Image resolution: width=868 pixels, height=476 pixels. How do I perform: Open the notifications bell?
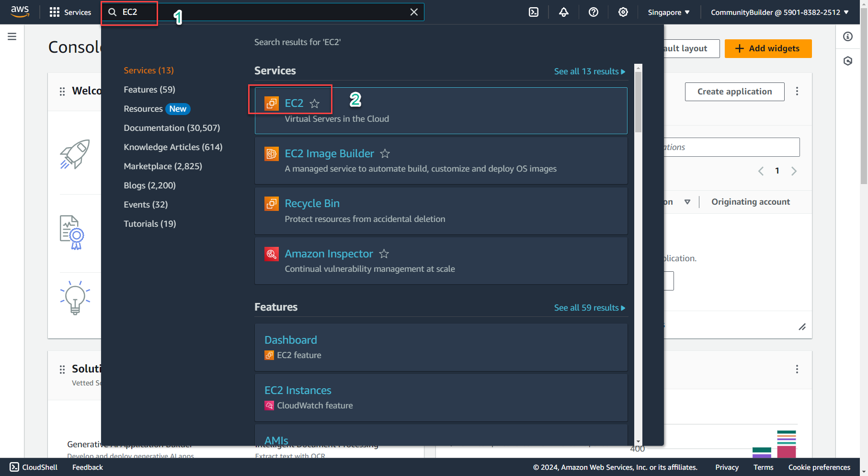564,12
